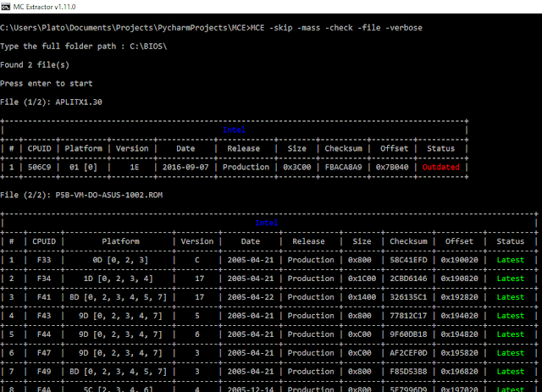Screen dimensions: 542x392
Task: Click platform 01 [0] cell
Action: click(x=83, y=168)
